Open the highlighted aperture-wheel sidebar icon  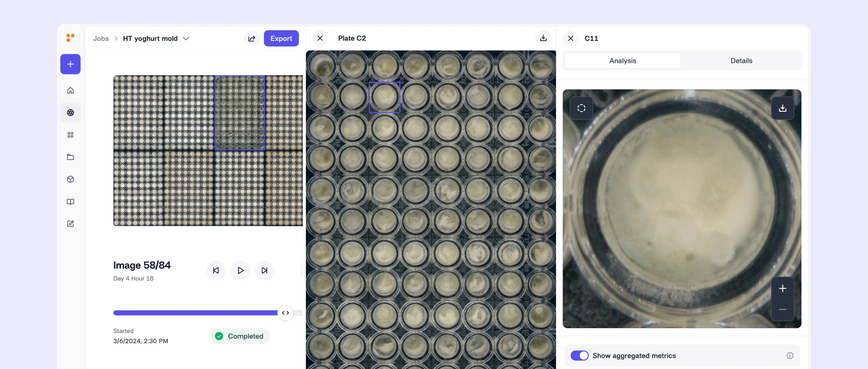[70, 113]
